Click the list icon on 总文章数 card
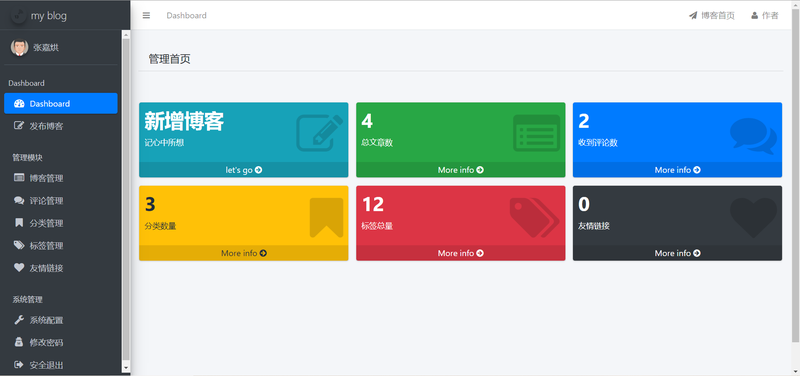Viewport: 800px width, 376px height. pyautogui.click(x=536, y=133)
